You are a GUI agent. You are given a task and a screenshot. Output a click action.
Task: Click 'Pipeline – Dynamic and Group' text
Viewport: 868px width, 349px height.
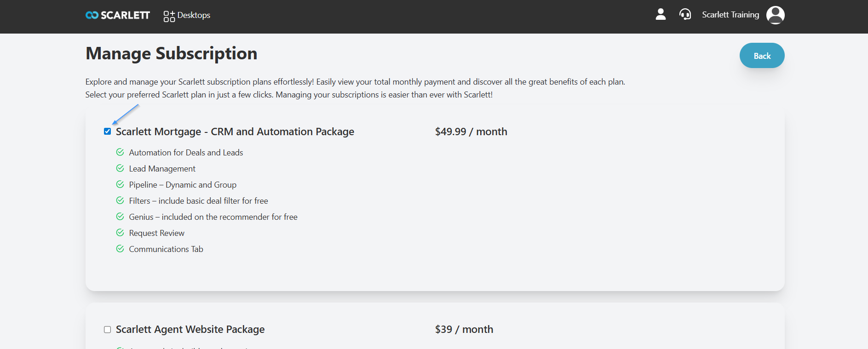183,185
